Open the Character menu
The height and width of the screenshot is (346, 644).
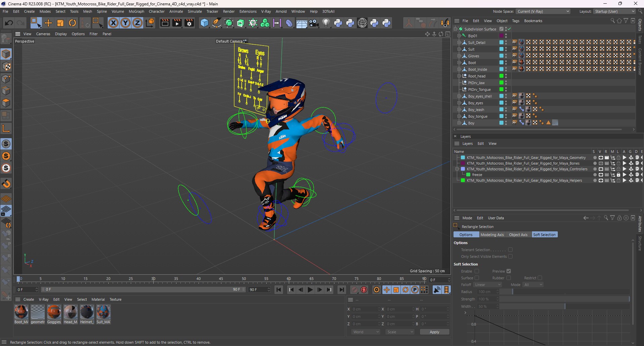[x=157, y=11]
